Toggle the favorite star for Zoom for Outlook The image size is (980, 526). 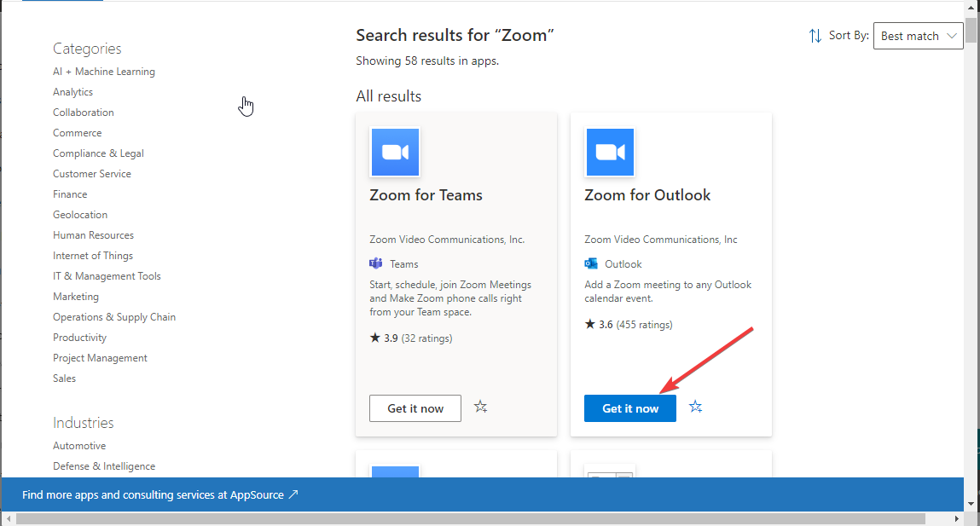[x=696, y=408]
